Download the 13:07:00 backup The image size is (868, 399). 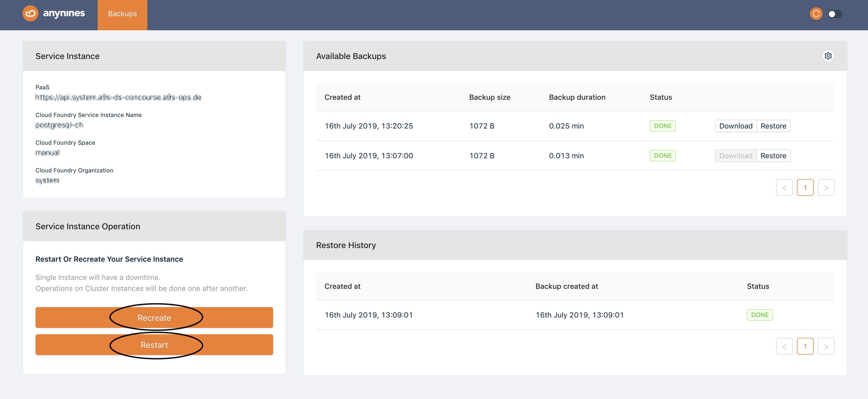tap(736, 156)
